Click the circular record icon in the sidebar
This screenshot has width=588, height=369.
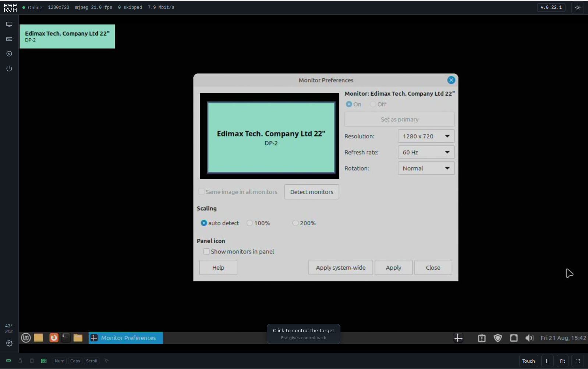[9, 54]
